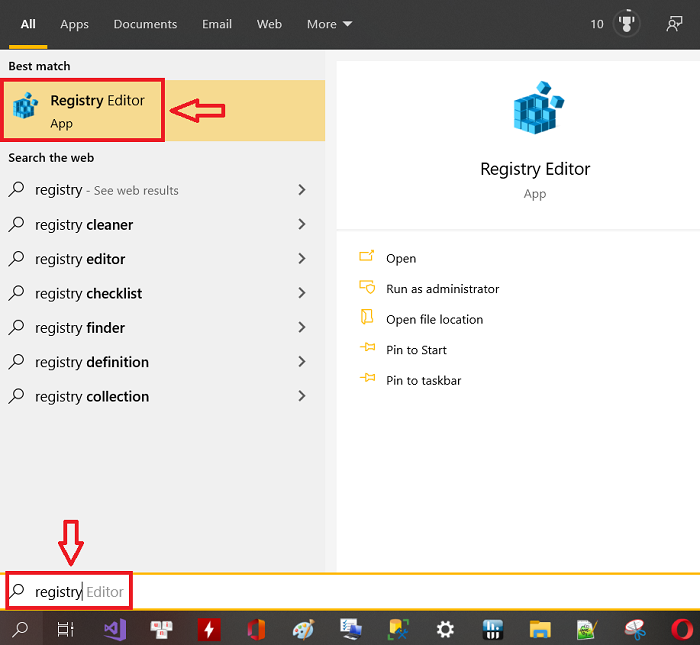
Task: Expand chevron next to registry cleaner
Action: [x=302, y=224]
